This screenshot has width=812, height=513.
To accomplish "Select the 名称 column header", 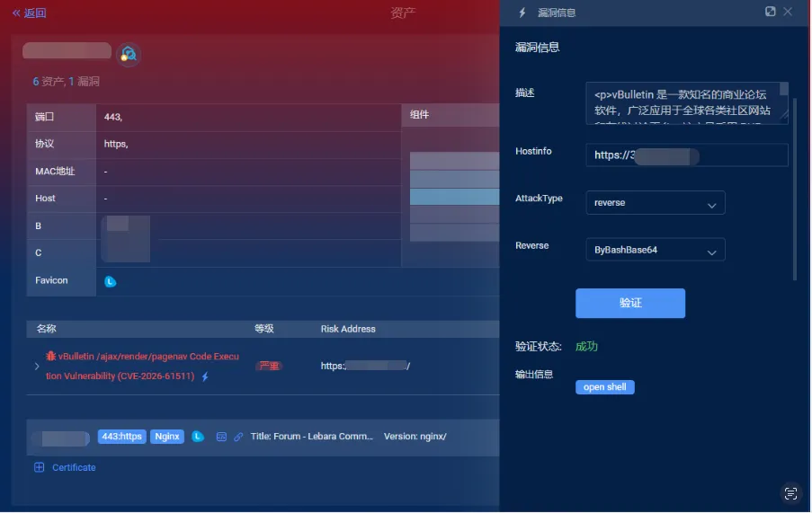I will [x=47, y=329].
